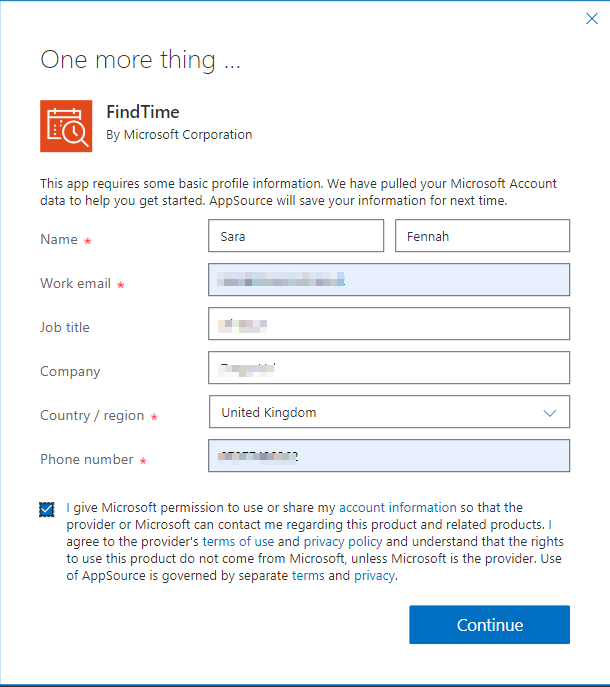Focus the Phone number input field
This screenshot has height=687, width=610.
(389, 456)
